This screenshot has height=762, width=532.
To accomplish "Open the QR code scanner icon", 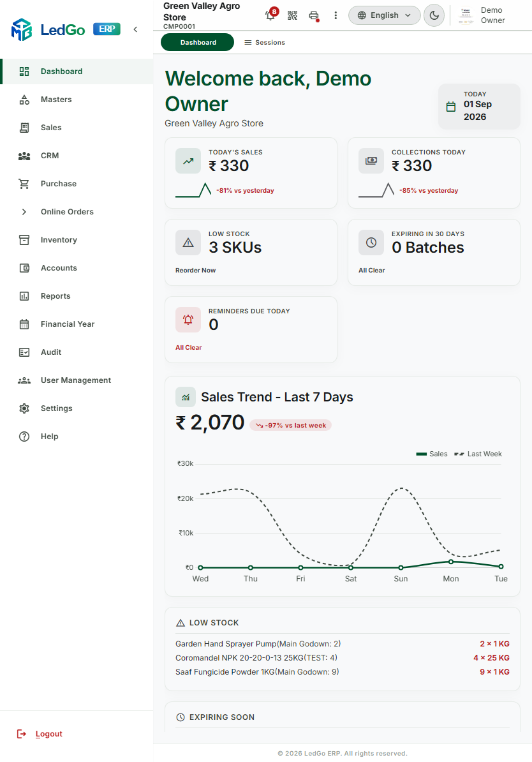I will tap(293, 15).
